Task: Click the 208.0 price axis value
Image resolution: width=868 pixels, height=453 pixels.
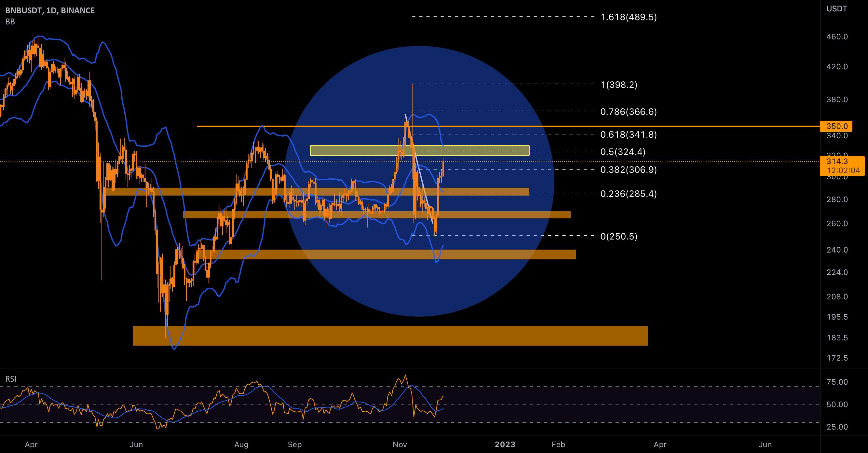Action: point(837,296)
